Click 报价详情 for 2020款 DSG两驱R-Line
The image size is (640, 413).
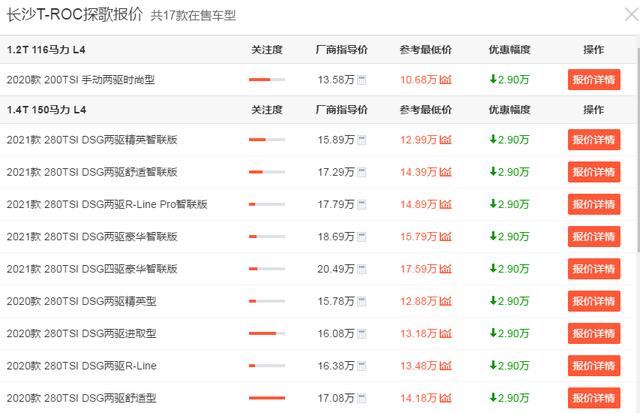point(594,366)
